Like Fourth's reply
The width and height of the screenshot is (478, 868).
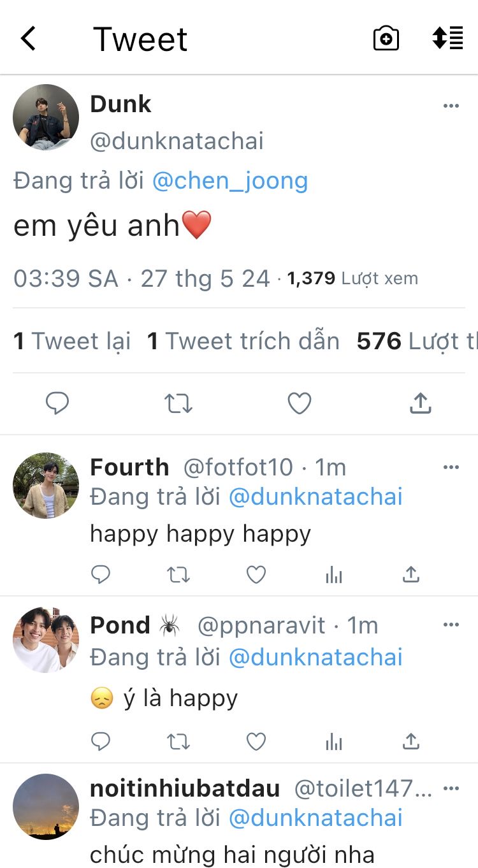click(256, 575)
